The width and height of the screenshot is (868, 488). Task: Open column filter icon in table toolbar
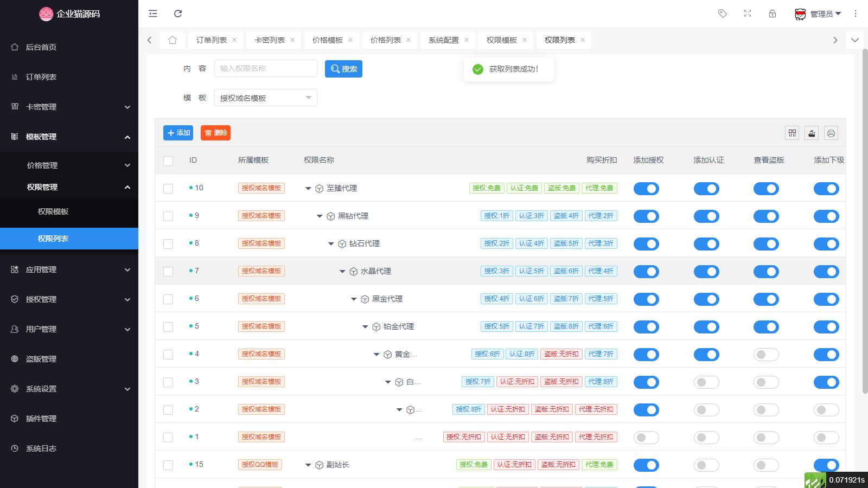coord(792,133)
